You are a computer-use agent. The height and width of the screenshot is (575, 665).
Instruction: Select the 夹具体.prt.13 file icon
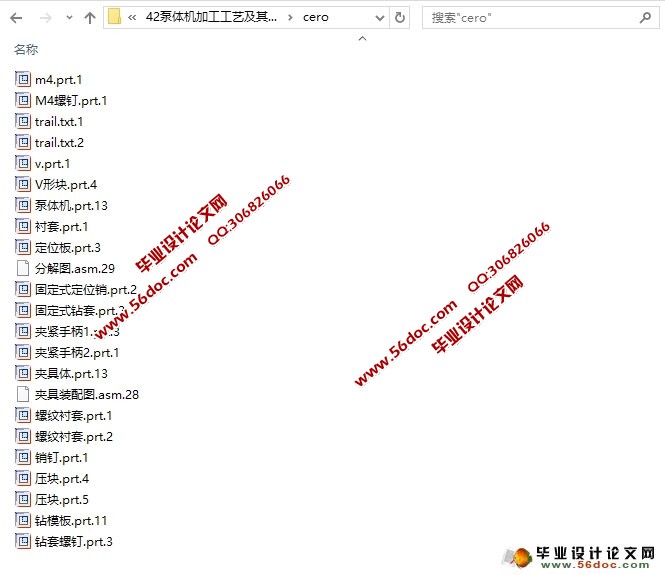pos(23,373)
